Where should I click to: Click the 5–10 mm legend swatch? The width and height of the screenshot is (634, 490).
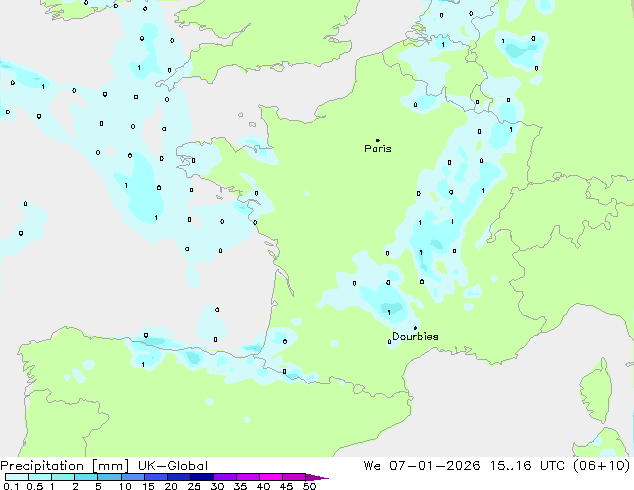[x=109, y=477]
